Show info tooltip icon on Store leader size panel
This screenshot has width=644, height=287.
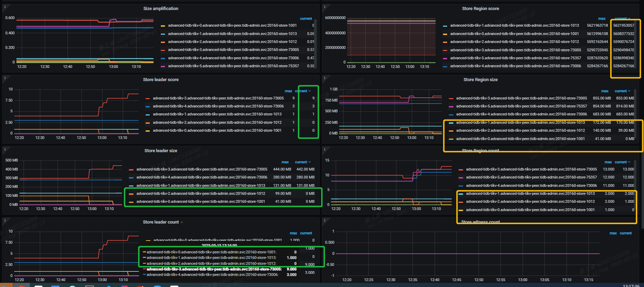5,149
